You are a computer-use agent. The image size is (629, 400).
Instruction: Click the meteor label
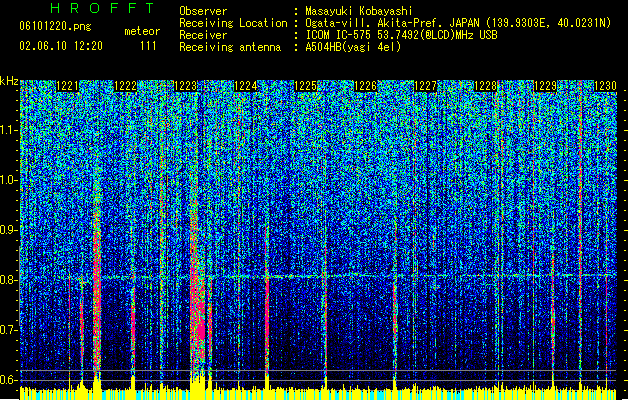[x=142, y=31]
